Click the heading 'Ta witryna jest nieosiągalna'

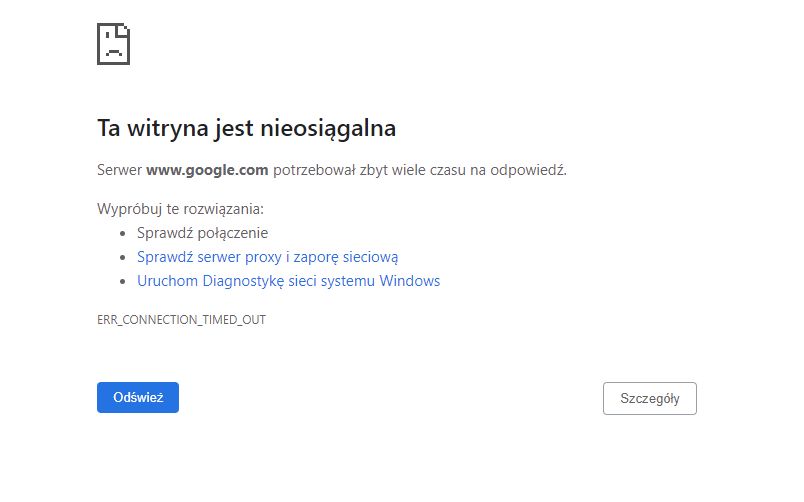pos(247,128)
